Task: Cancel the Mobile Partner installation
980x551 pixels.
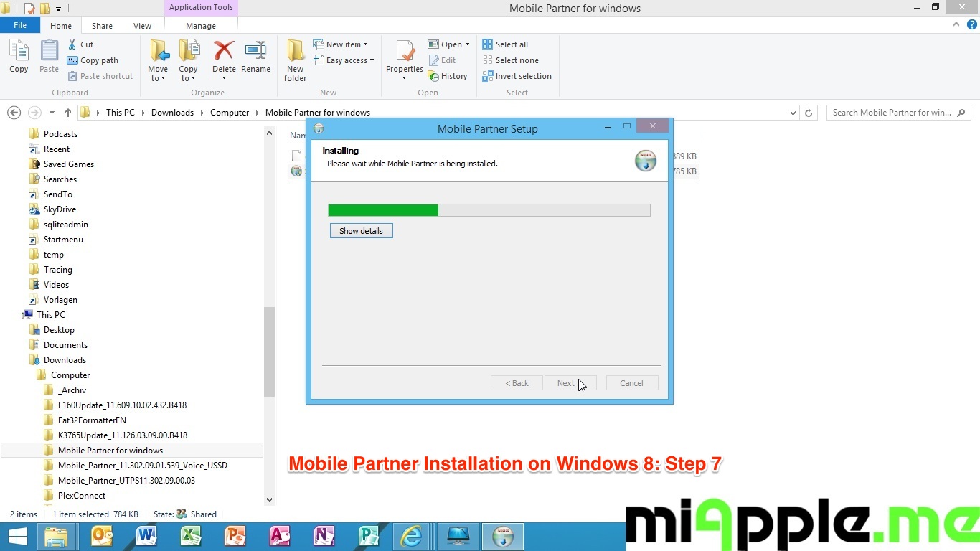Action: (x=631, y=383)
